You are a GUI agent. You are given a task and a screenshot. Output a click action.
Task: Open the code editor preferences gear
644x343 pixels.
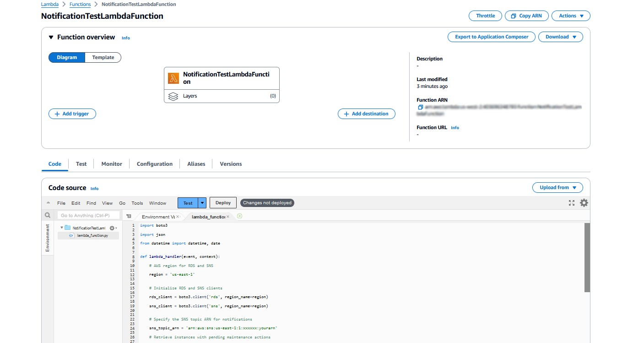584,203
